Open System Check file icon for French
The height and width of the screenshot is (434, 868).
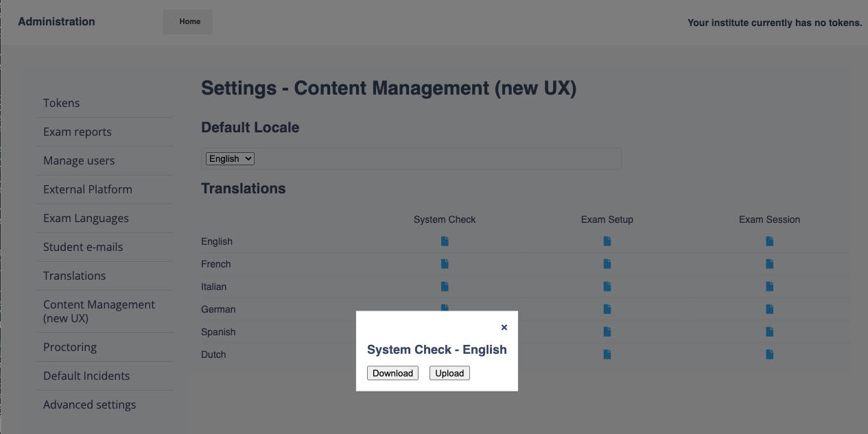445,264
